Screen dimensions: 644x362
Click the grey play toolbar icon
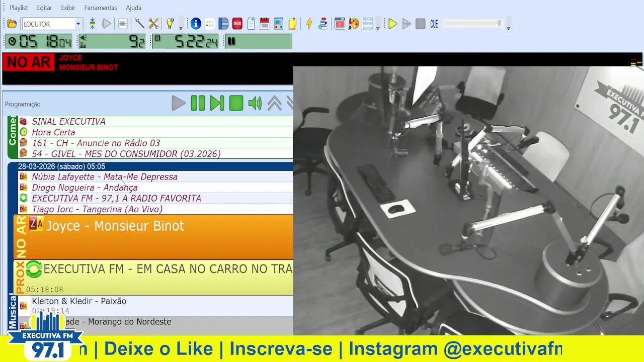(106, 24)
